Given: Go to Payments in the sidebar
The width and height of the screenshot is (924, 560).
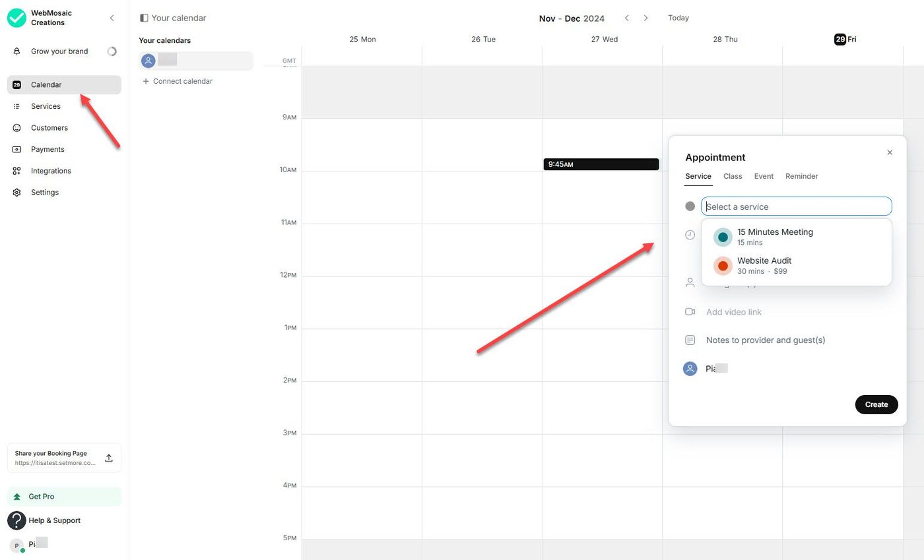Looking at the screenshot, I should [47, 149].
